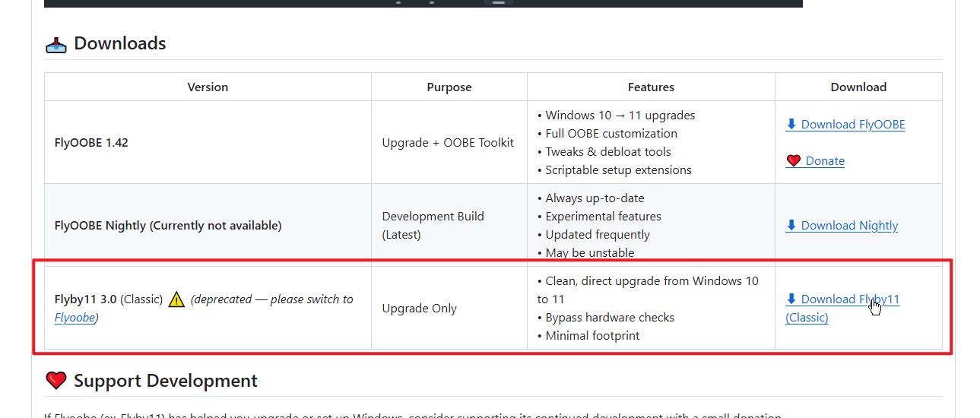Viewport: 980px width, 418px height.
Task: Click the Support Development heading text
Action: pyautogui.click(x=166, y=381)
